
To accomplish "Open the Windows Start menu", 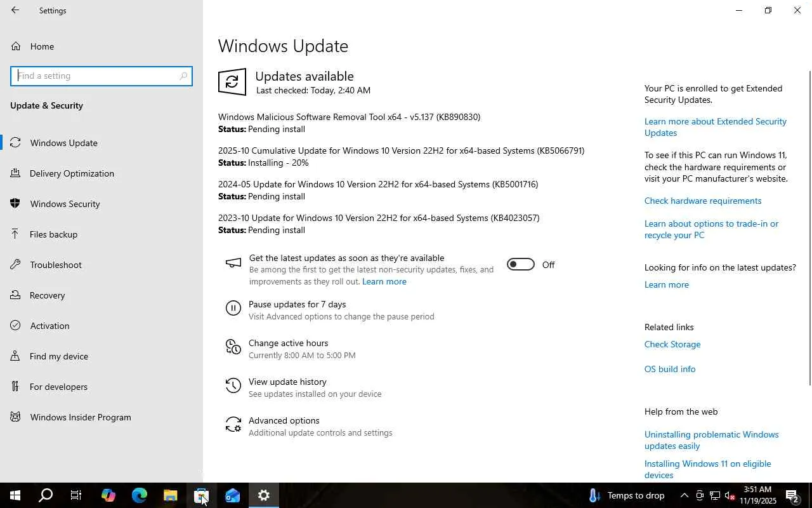I will (x=15, y=495).
